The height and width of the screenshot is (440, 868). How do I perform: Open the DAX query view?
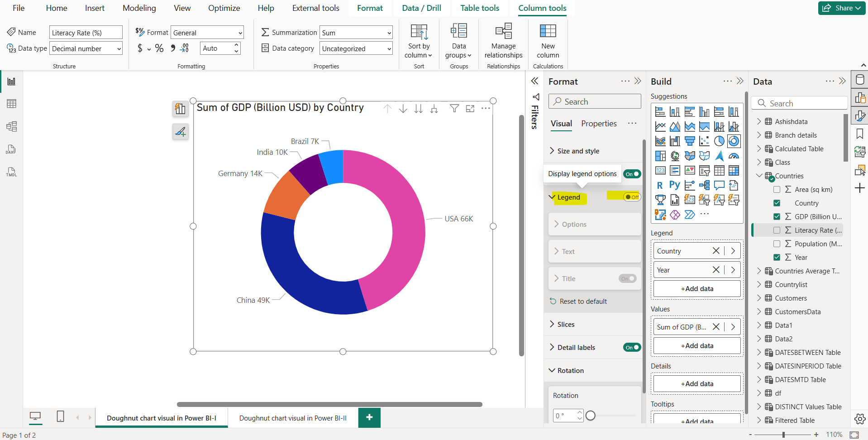[x=11, y=149]
